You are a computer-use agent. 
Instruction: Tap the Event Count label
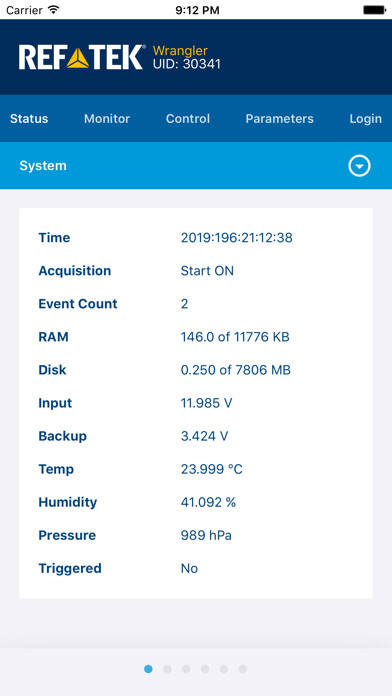pos(78,304)
